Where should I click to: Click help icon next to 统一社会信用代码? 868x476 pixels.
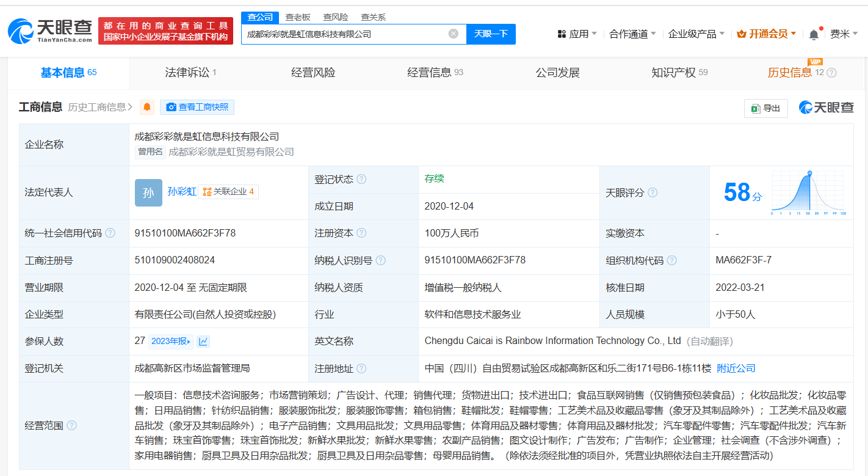click(110, 233)
